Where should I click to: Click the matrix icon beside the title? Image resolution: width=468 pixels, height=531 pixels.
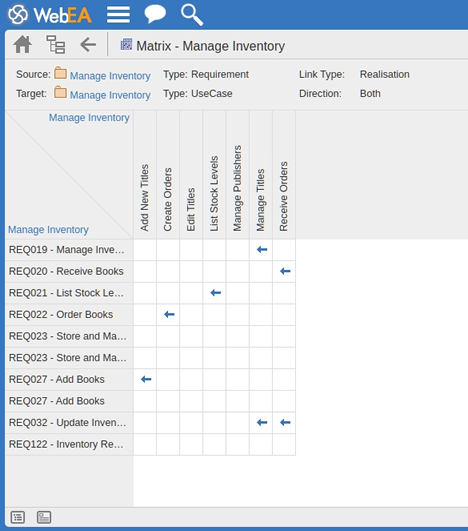tap(126, 44)
